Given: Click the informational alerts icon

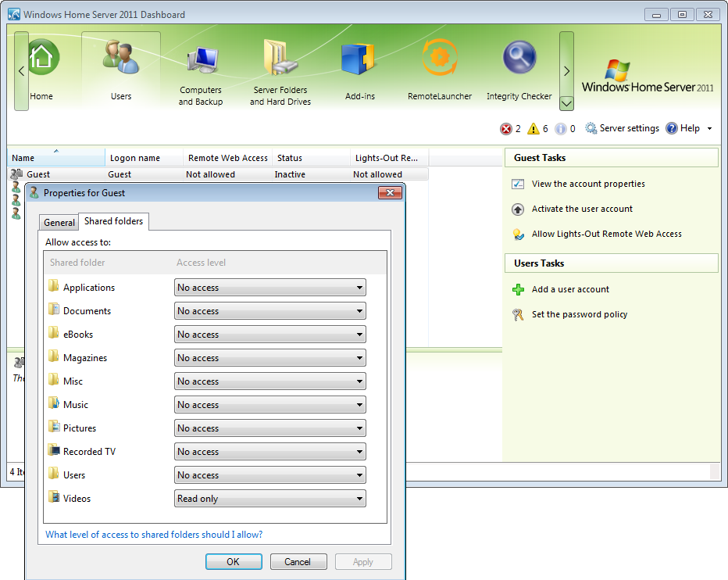Looking at the screenshot, I should coord(561,129).
